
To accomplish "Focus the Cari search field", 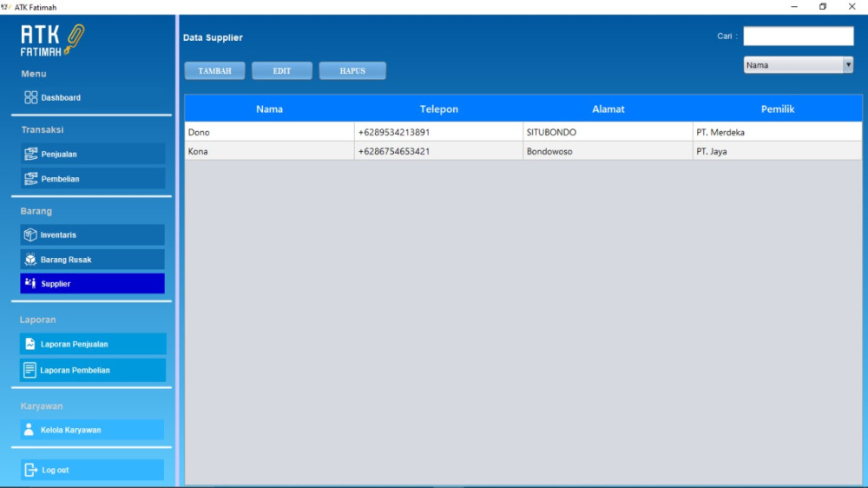I will click(x=799, y=36).
